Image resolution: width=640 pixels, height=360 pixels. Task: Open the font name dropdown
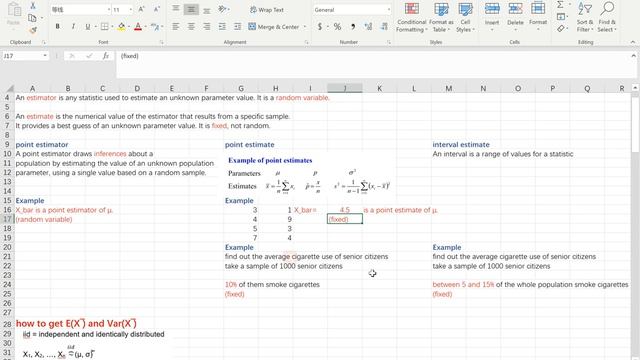(109, 9)
